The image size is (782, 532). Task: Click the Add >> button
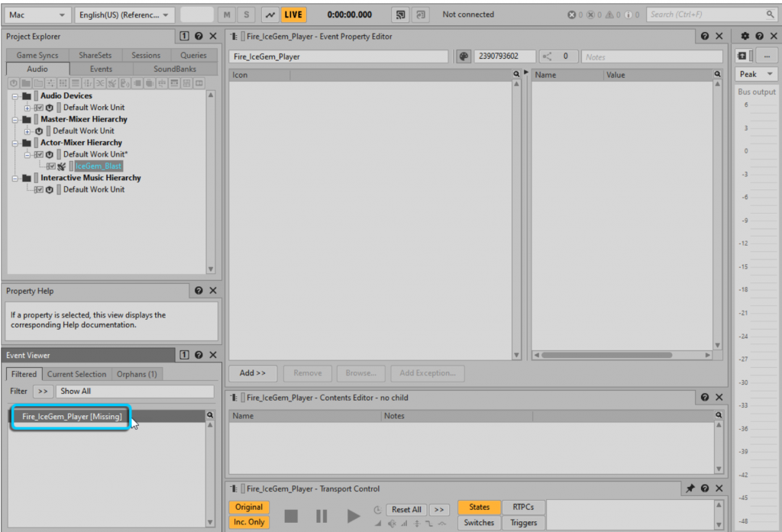pos(253,373)
